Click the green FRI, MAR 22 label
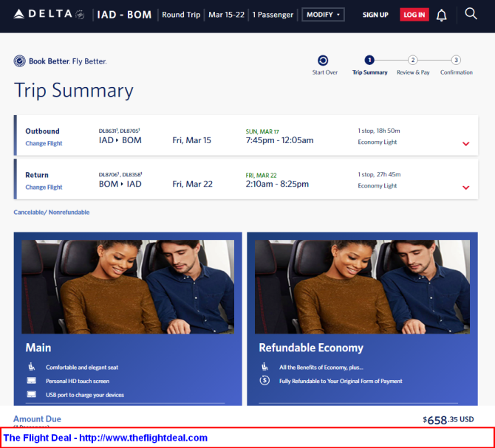 tap(261, 176)
